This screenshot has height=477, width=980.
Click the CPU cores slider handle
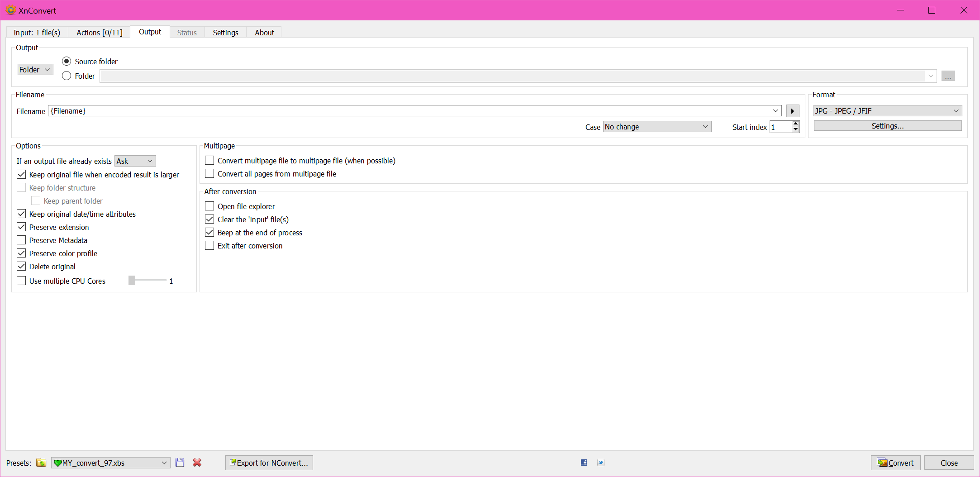(132, 281)
